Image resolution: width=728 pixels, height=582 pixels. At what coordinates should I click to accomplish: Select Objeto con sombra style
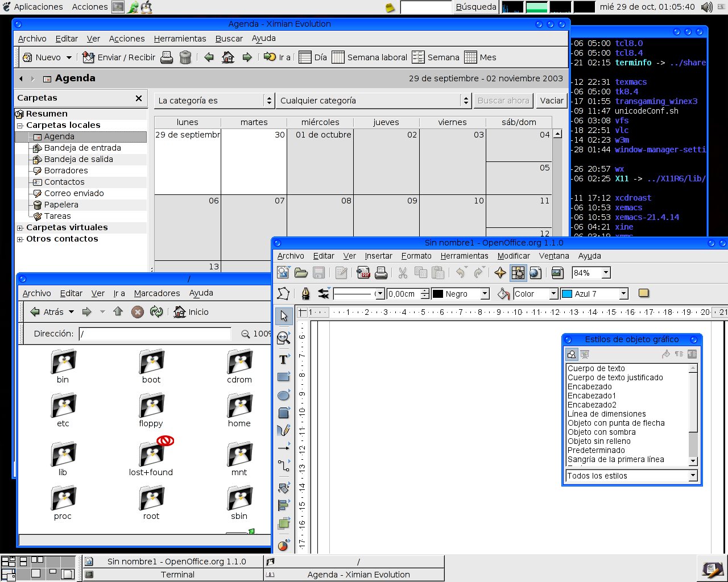(602, 432)
